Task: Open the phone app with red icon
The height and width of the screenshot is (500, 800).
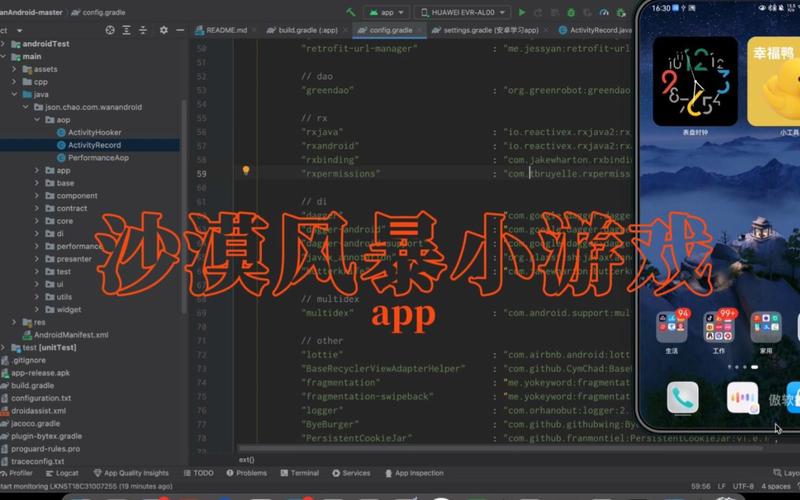Action: tap(684, 398)
